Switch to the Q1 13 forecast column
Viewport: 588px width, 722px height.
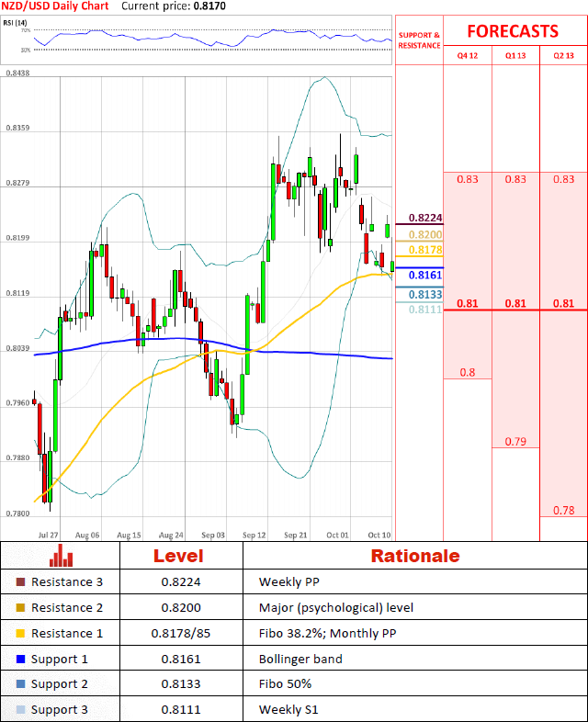coord(515,55)
